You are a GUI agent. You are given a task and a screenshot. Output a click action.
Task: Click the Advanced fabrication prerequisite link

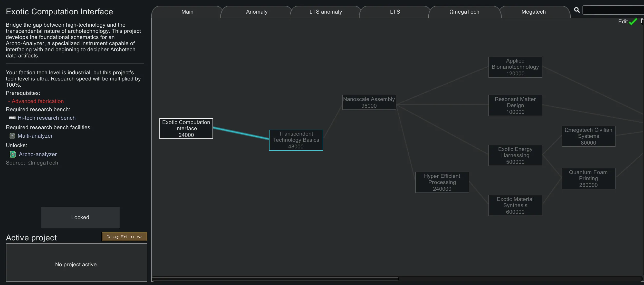point(37,101)
